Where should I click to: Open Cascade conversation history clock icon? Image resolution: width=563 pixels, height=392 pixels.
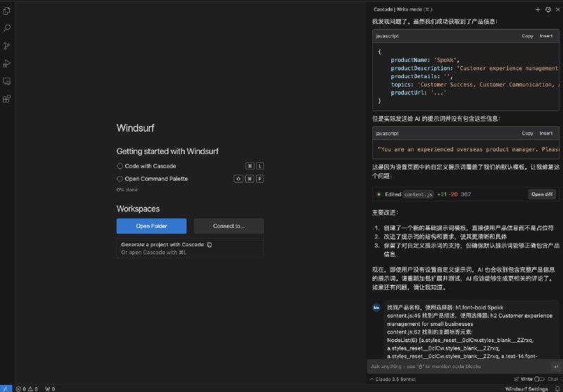coord(548,10)
